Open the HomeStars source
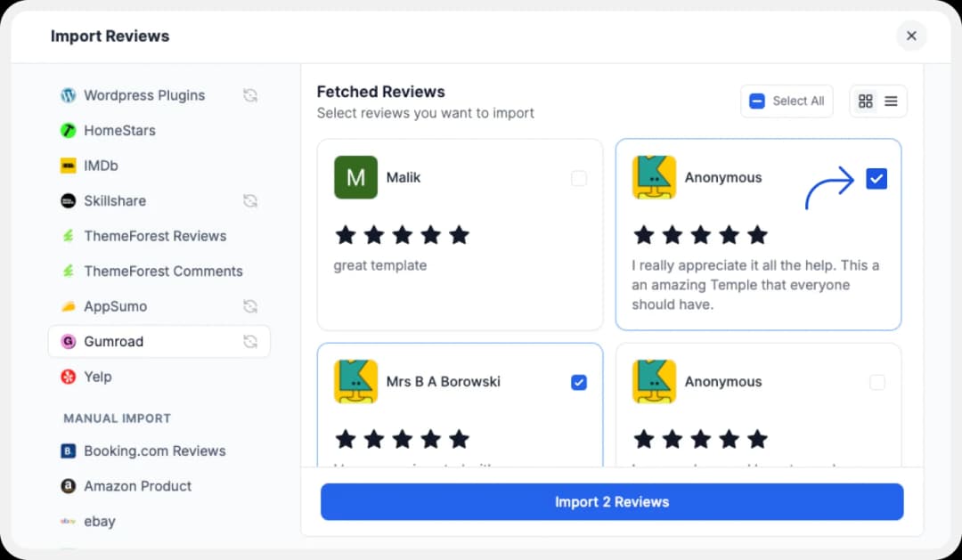This screenshot has width=962, height=560. 119,131
